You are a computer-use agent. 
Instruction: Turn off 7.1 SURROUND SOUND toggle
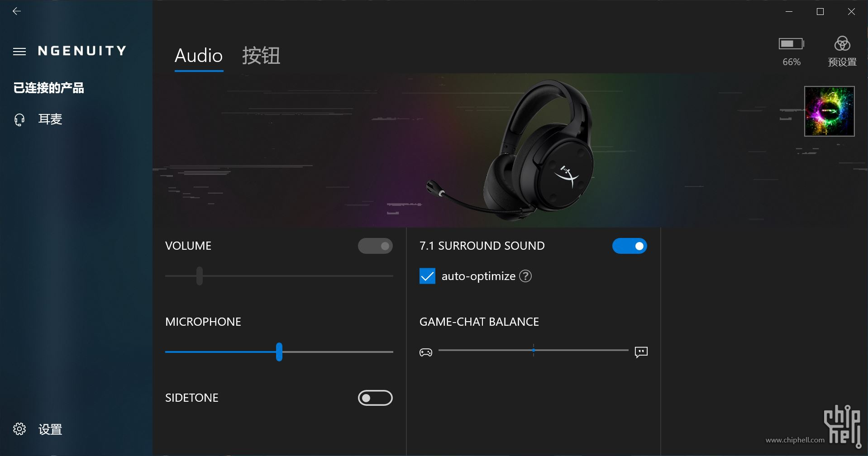pos(630,246)
